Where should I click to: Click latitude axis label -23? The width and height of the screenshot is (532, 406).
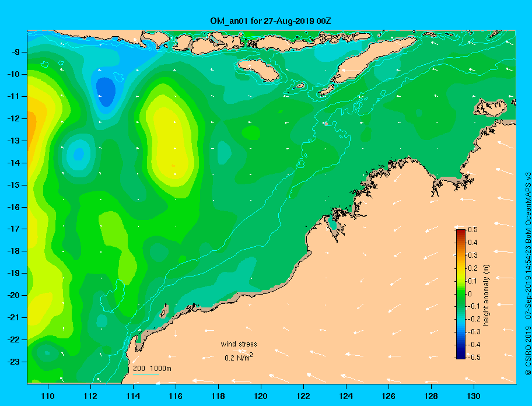[x=13, y=362]
